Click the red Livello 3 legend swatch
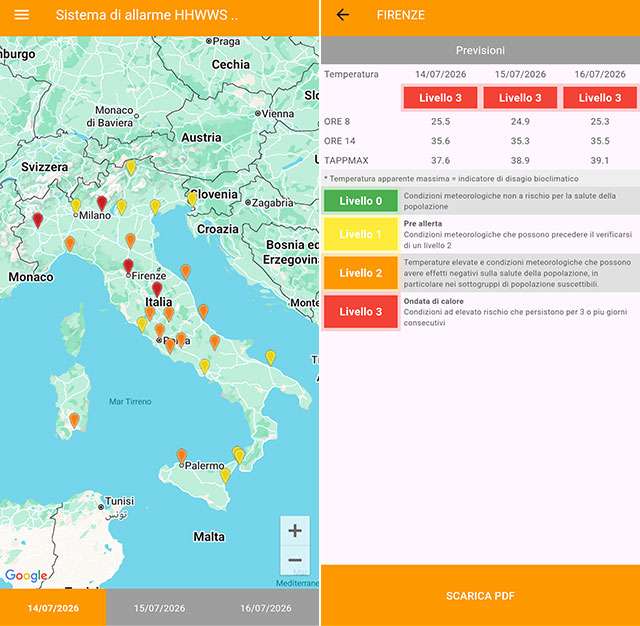This screenshot has height=626, width=640. point(360,312)
